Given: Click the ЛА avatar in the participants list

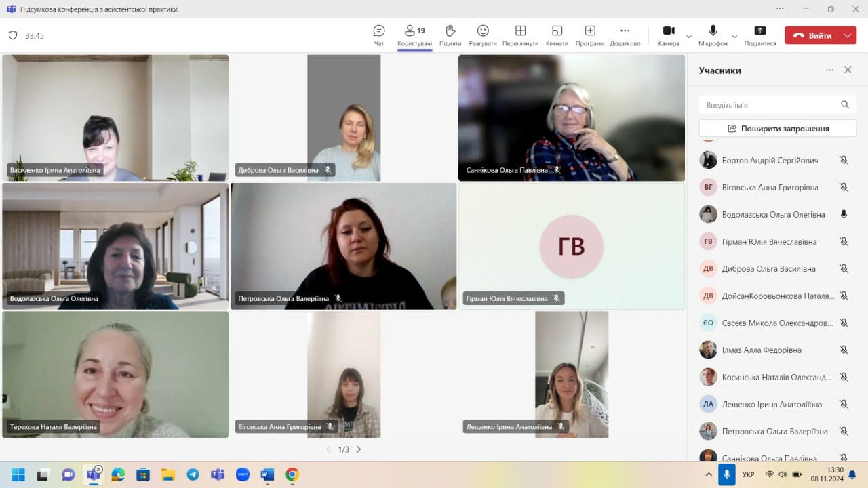Looking at the screenshot, I should click(708, 405).
